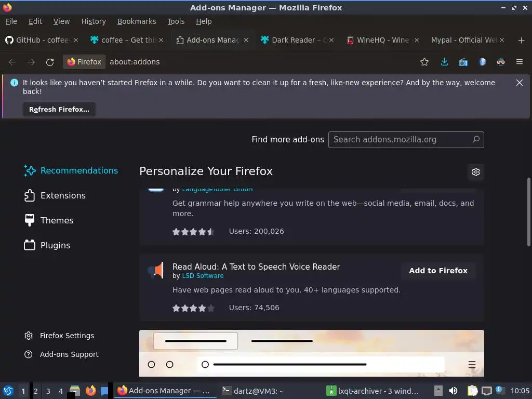Open the Bookmarks menu
Image resolution: width=532 pixels, height=399 pixels.
(137, 21)
